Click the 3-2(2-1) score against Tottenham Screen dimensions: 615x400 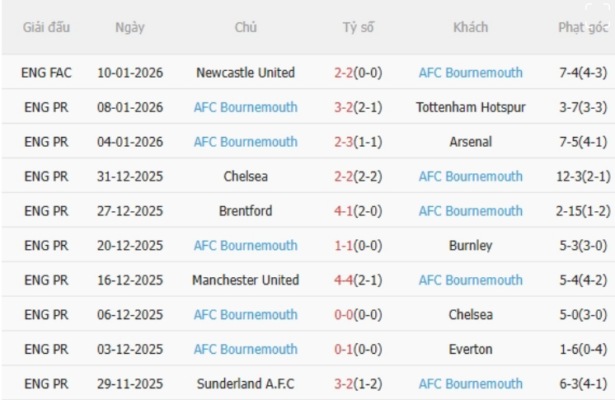(x=355, y=107)
